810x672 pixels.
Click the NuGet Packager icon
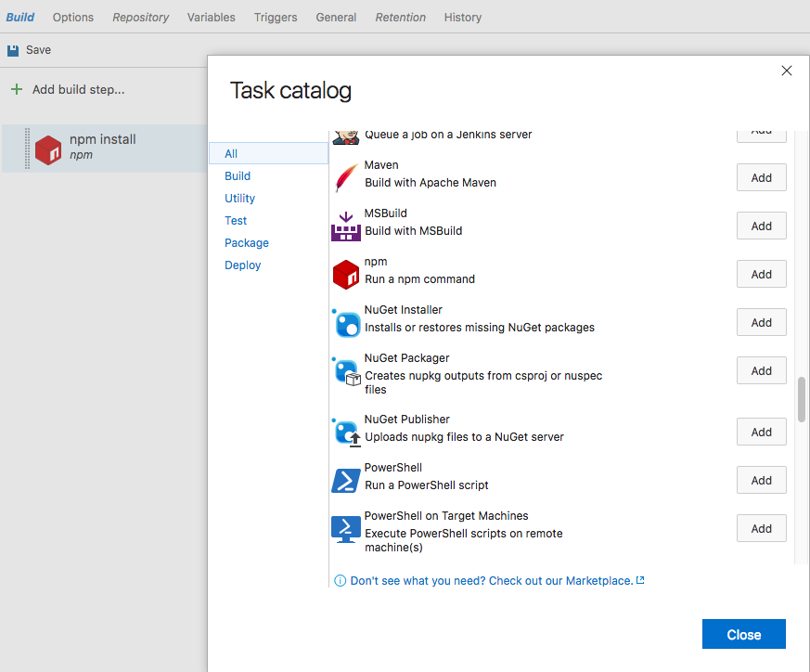[x=346, y=371]
